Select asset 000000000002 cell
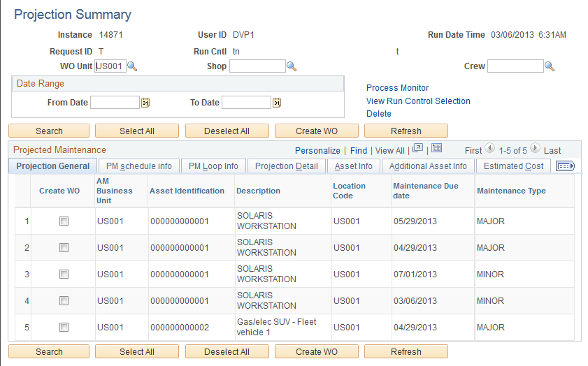The height and width of the screenshot is (366, 588). click(180, 328)
